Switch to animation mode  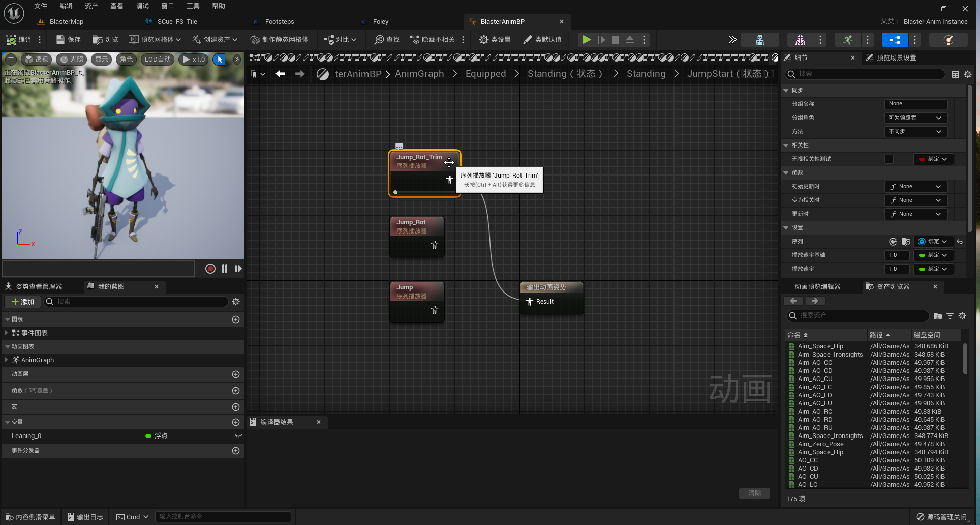(x=847, y=39)
